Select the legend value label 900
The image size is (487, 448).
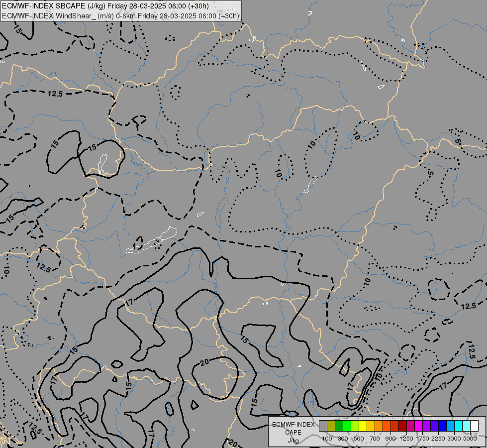(x=390, y=439)
